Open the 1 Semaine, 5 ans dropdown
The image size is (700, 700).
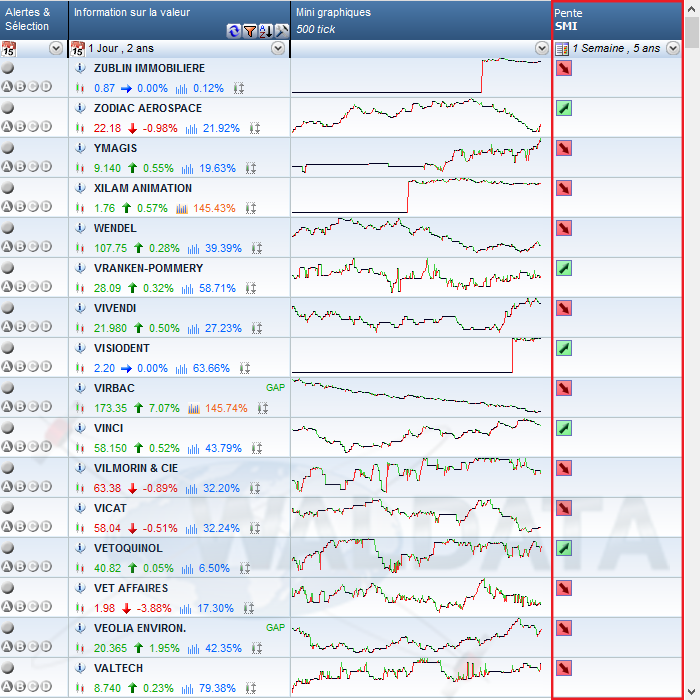(x=673, y=48)
